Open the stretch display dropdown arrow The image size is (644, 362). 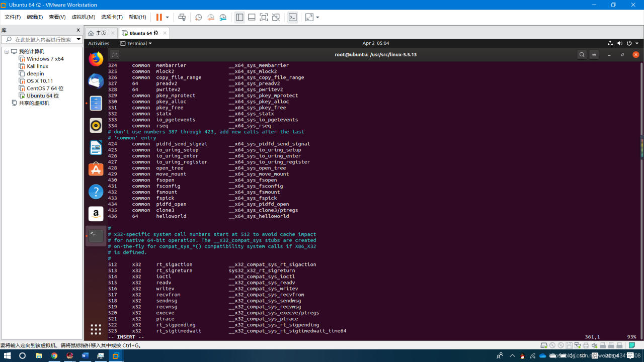(317, 17)
